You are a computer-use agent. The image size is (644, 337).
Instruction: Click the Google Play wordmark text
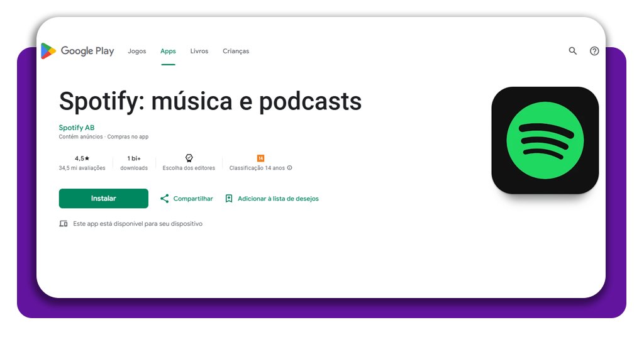coord(87,51)
